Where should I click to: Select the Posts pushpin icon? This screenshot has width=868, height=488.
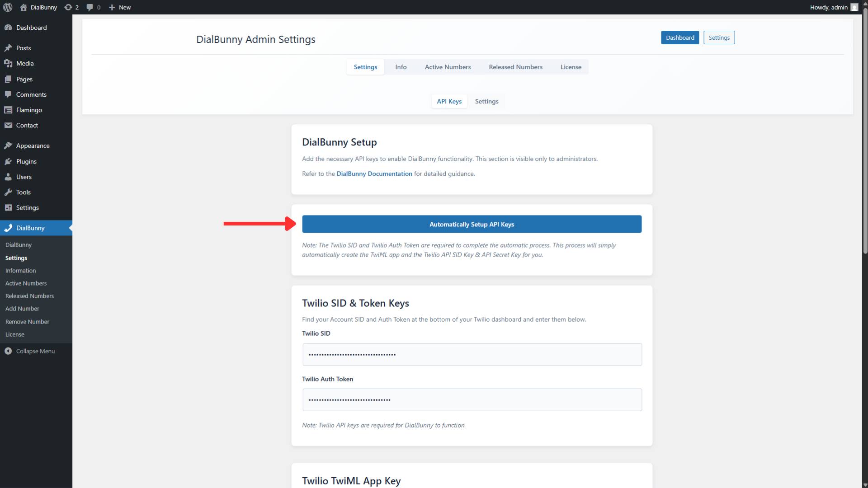(x=8, y=47)
